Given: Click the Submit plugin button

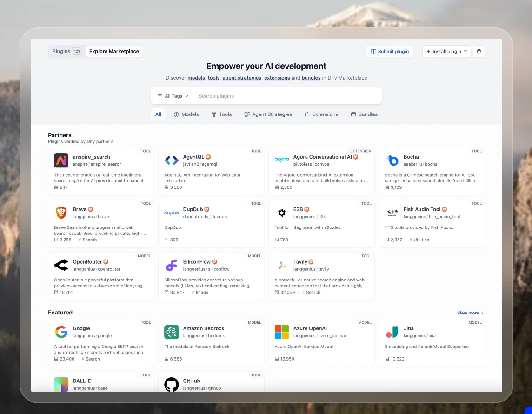Looking at the screenshot, I should tap(390, 51).
